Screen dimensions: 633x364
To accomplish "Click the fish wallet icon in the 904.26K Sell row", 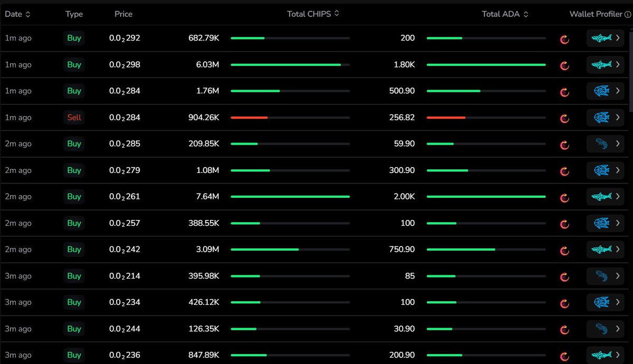I will tap(602, 117).
